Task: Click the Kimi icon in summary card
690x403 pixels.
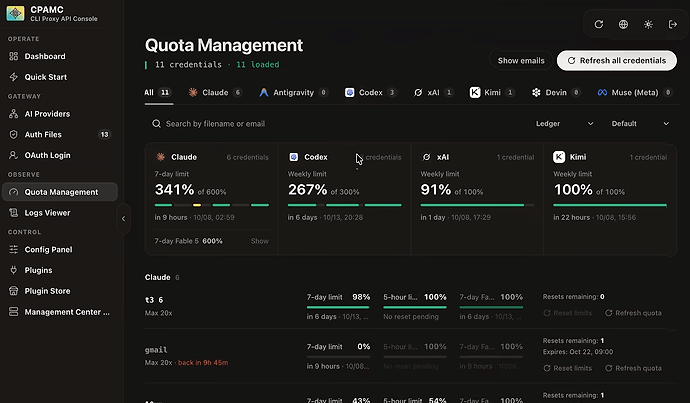Action: click(x=559, y=157)
